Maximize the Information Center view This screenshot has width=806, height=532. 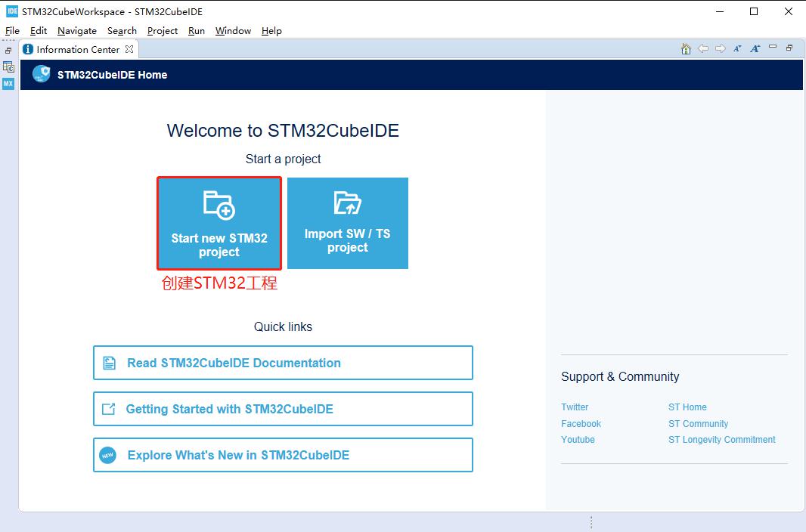click(789, 48)
